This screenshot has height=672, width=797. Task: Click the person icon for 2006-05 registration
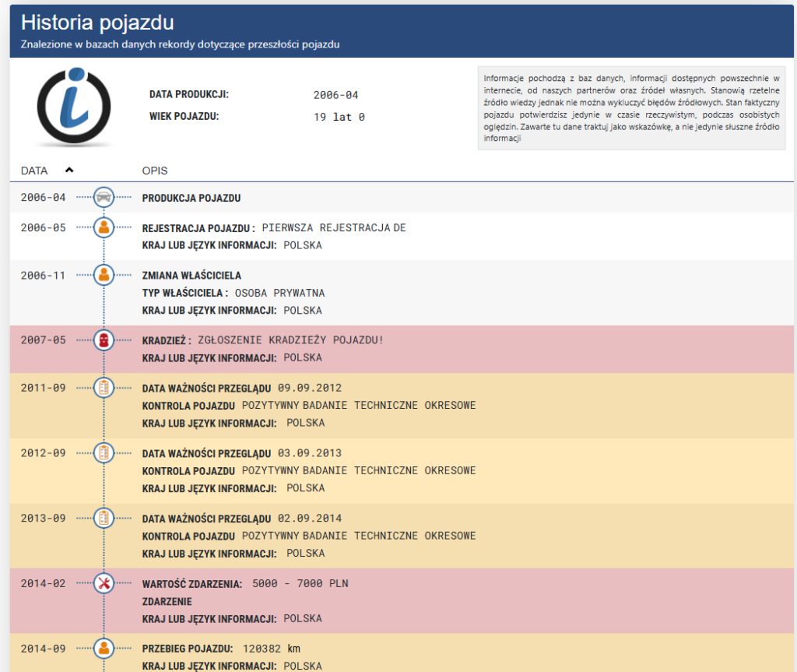pos(104,228)
